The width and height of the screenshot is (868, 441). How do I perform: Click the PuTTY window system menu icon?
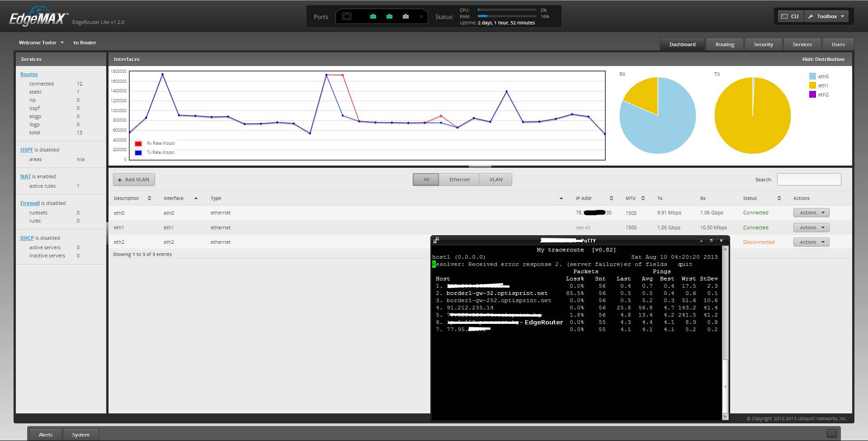coord(436,240)
